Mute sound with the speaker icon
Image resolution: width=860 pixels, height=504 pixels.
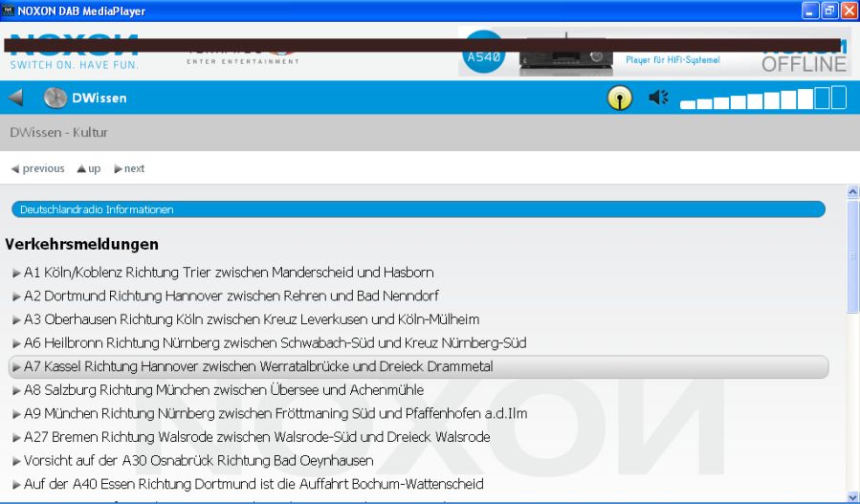659,98
